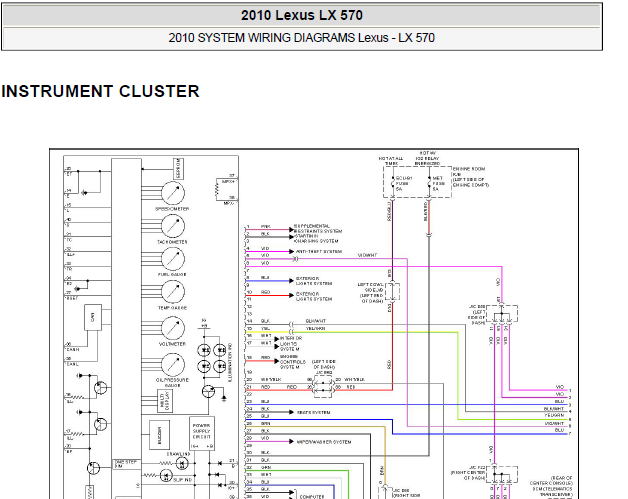This screenshot has height=499, width=628.
Task: Click the BLU/WHT label at right edge pin 4
Action: pos(554,408)
